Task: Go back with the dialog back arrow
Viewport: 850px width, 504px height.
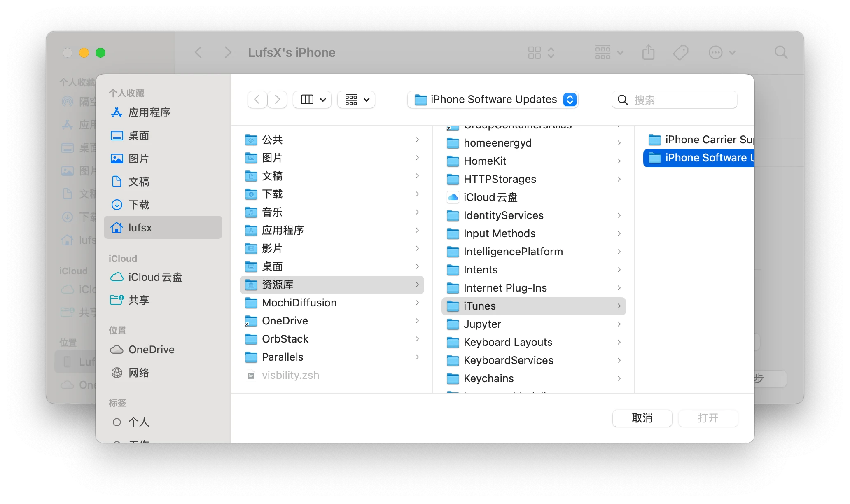Action: coord(257,100)
